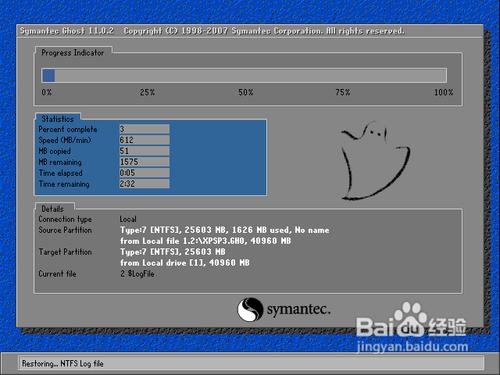The height and width of the screenshot is (375, 500).
Task: Click the 50% mark on progress indicator
Action: (x=246, y=92)
